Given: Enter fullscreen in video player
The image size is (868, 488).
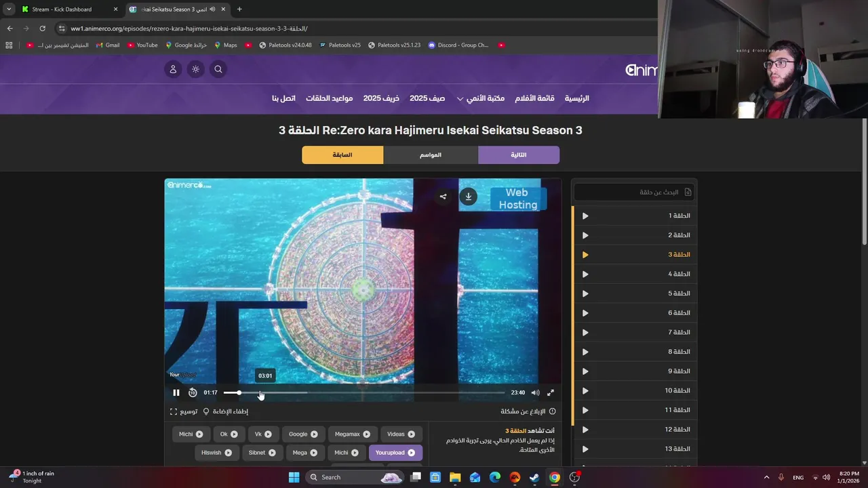Looking at the screenshot, I should 551,392.
